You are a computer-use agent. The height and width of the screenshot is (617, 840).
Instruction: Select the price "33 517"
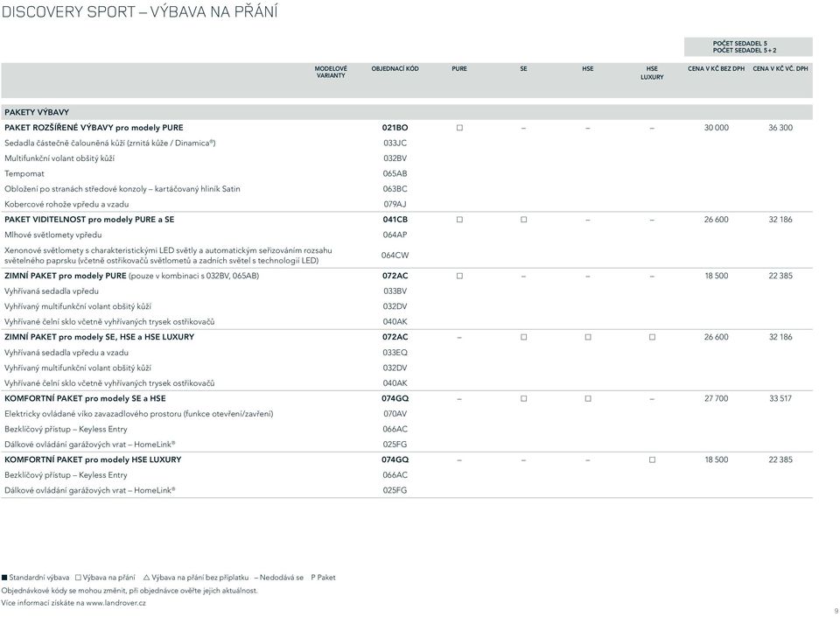[780, 398]
